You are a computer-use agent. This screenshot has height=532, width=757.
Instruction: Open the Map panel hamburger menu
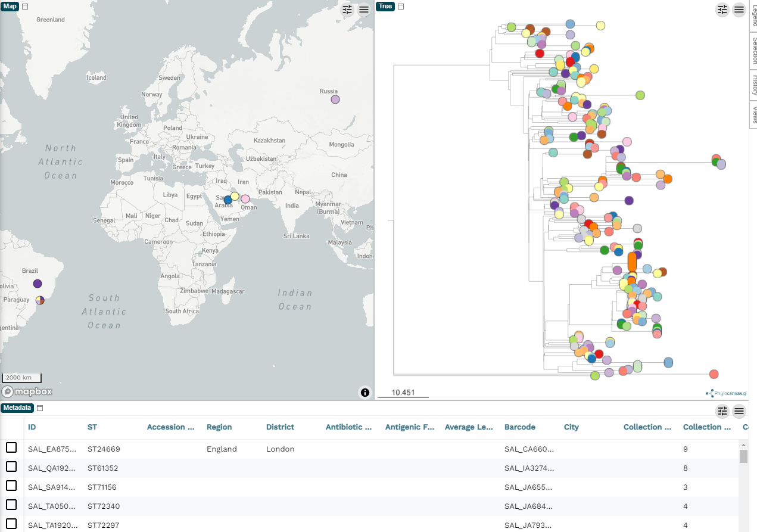[364, 10]
